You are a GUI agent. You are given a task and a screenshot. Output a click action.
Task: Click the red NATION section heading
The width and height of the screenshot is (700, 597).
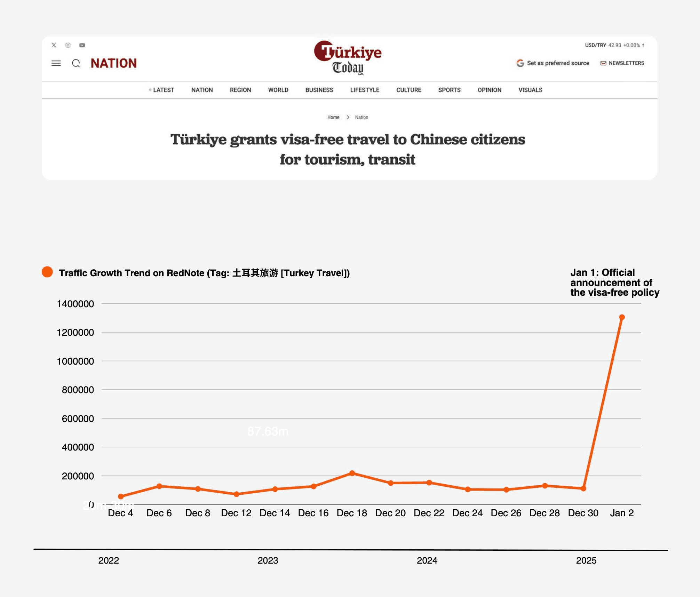[114, 63]
